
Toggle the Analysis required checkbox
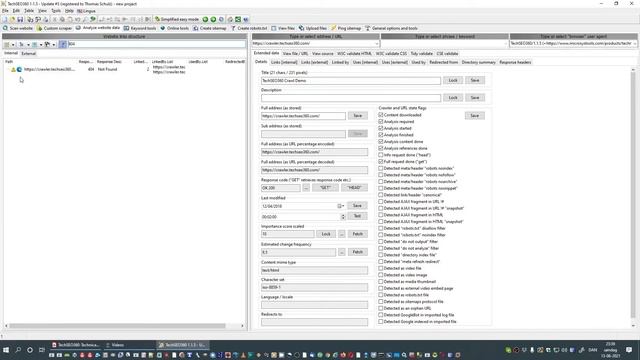click(381, 122)
